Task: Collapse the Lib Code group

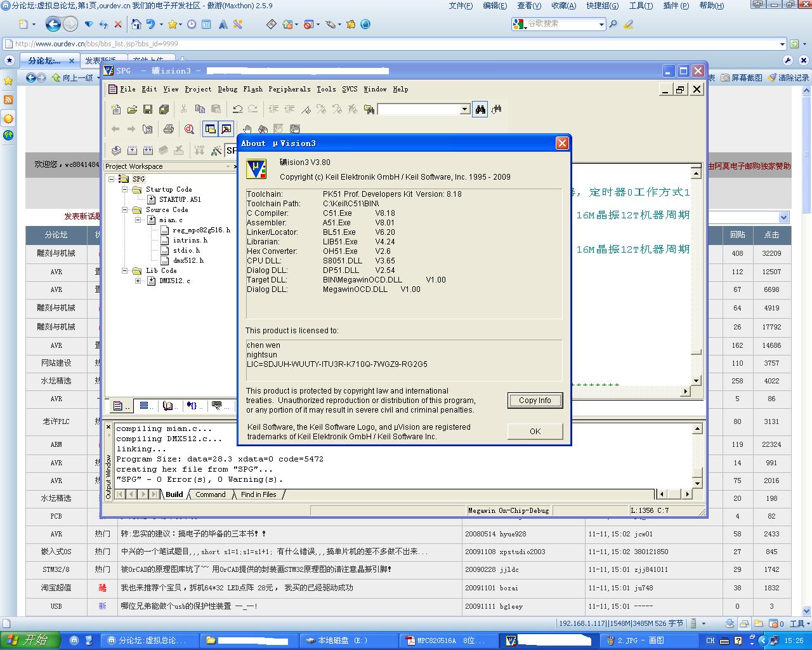Action: pos(125,270)
